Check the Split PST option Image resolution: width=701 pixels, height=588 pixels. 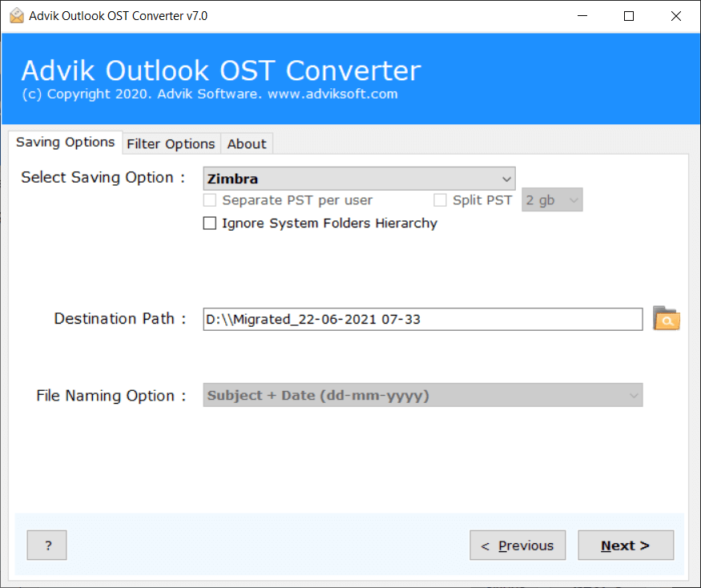tap(440, 200)
